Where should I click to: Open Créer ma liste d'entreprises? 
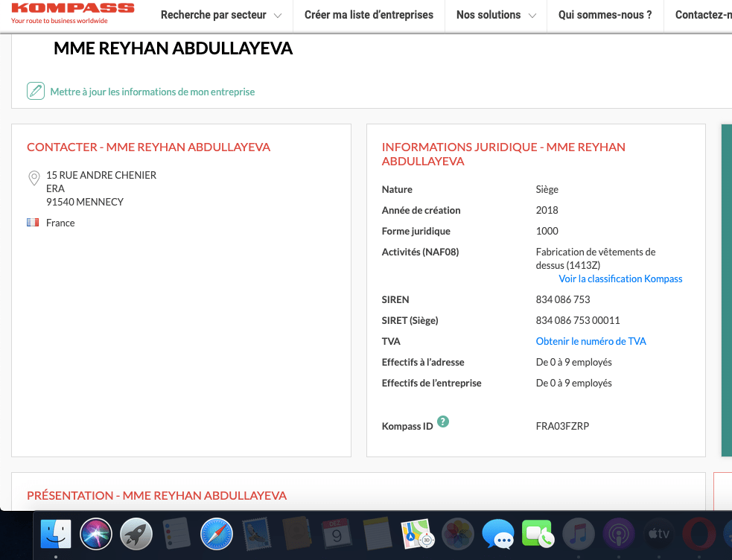click(x=369, y=15)
